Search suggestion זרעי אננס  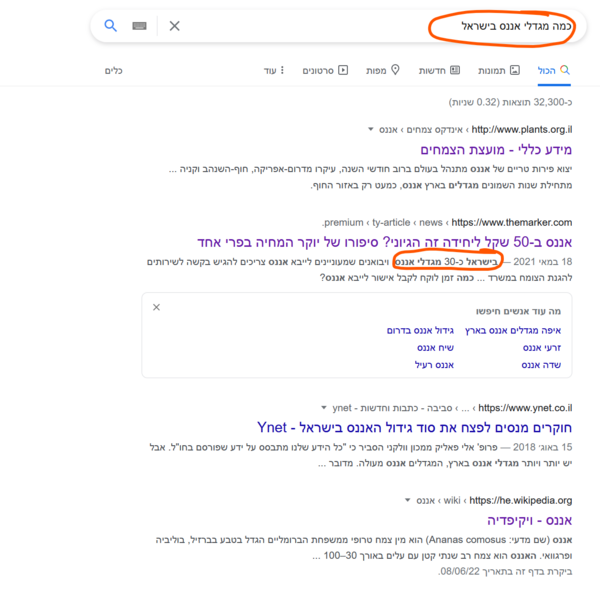[x=542, y=348]
